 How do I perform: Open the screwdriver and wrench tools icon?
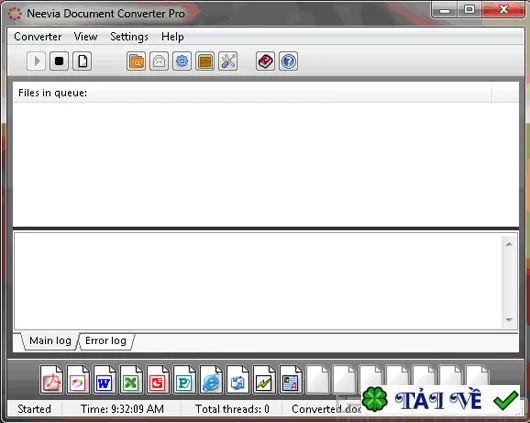pyautogui.click(x=228, y=61)
